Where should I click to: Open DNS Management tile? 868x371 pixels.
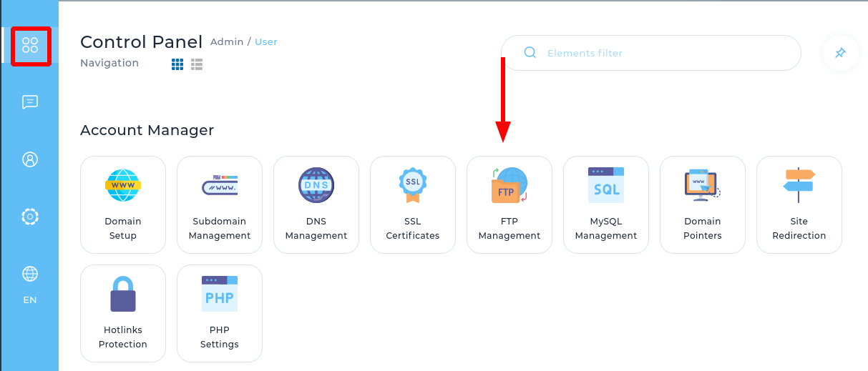pyautogui.click(x=316, y=204)
